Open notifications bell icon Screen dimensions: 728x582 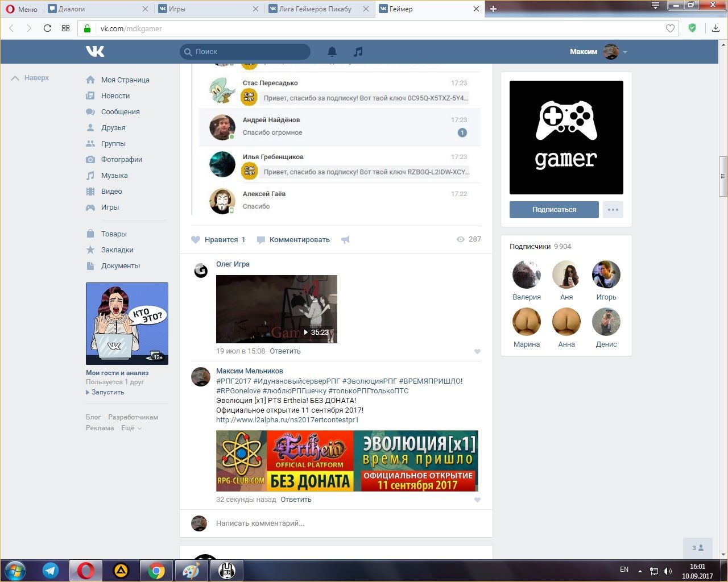(332, 52)
